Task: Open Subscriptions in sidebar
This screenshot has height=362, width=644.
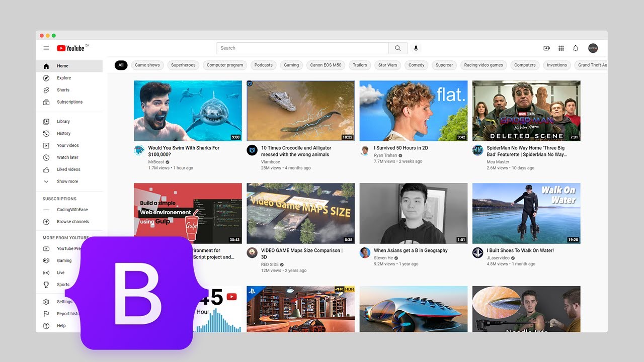Action: (x=69, y=102)
